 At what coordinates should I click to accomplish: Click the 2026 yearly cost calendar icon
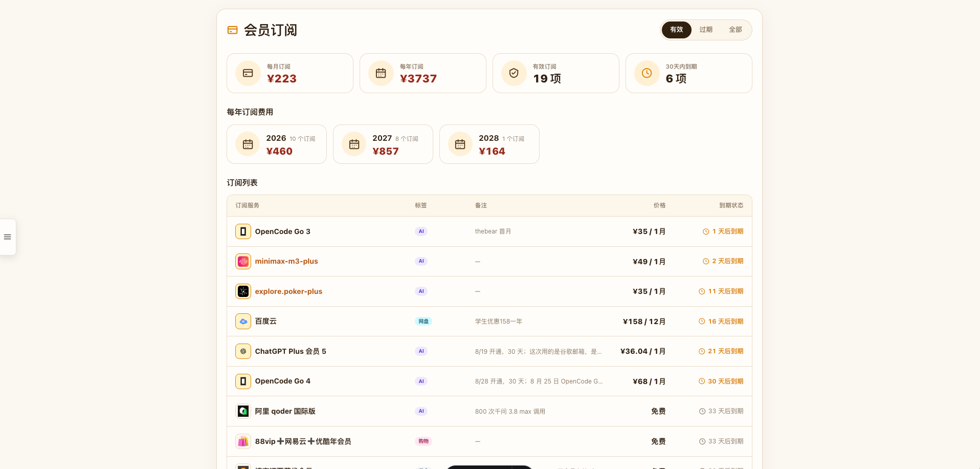[248, 144]
